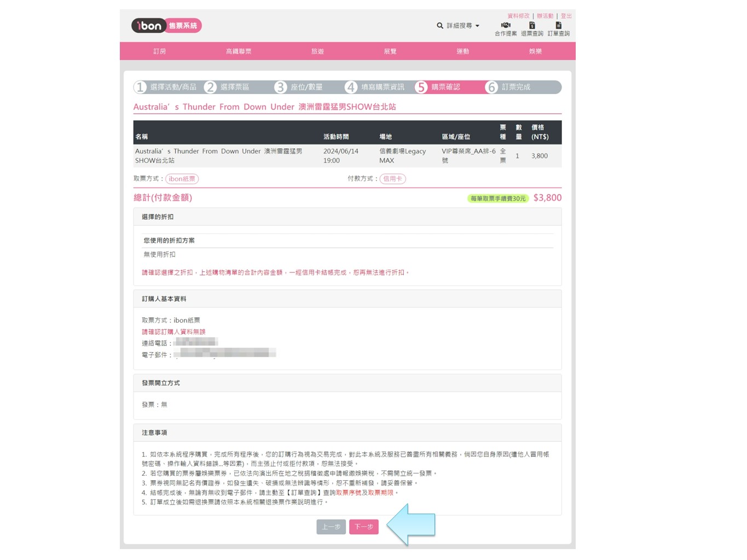Click the $3,800 total amount
The width and height of the screenshot is (747, 560).
click(547, 198)
